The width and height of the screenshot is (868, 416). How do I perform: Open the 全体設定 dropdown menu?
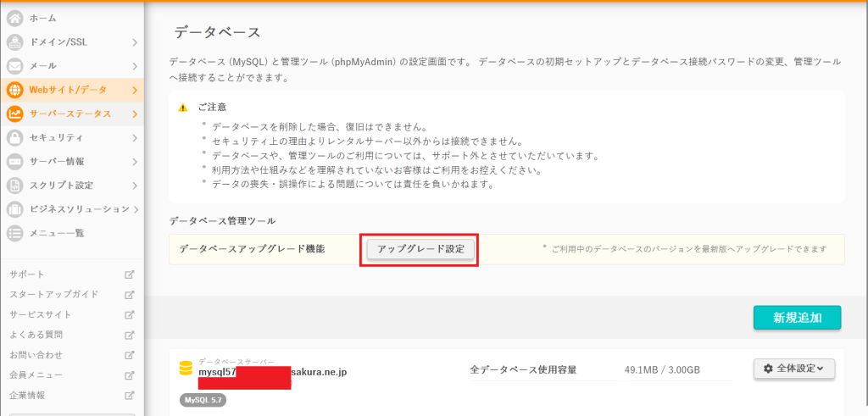793,369
